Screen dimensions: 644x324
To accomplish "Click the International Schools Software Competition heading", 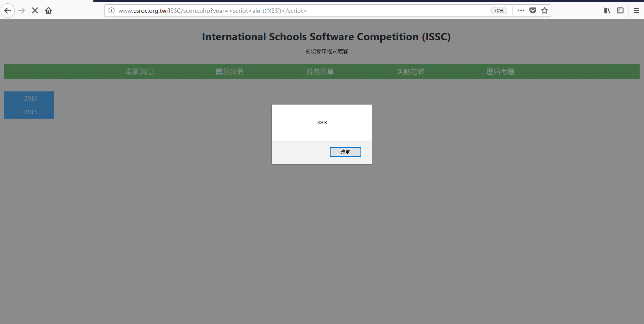I will 326,37.
